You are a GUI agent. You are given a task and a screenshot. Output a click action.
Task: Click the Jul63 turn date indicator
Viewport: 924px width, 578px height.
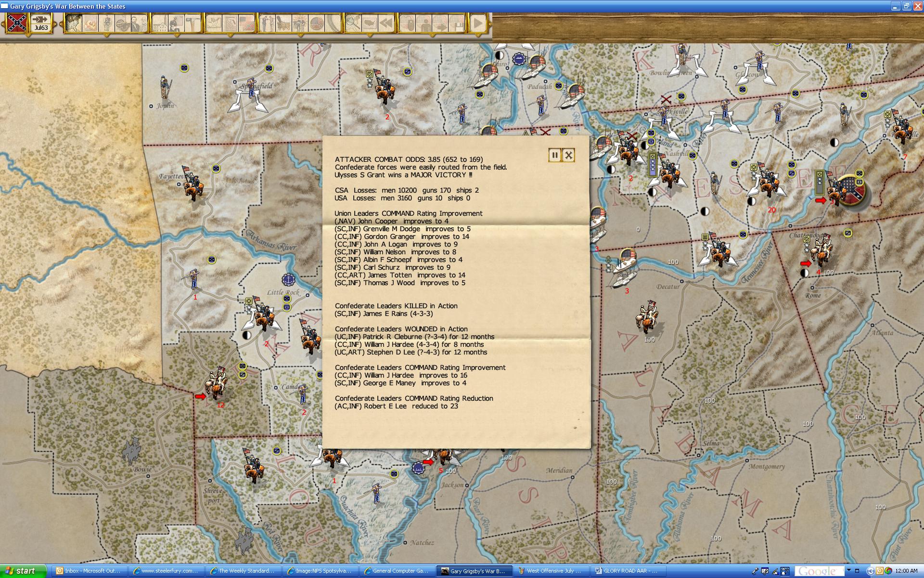[x=41, y=23]
